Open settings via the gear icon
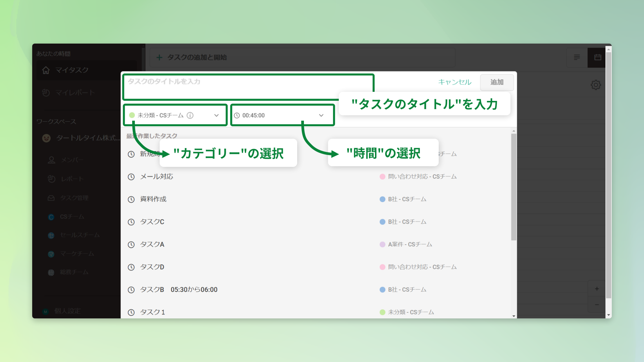 pos(596,85)
